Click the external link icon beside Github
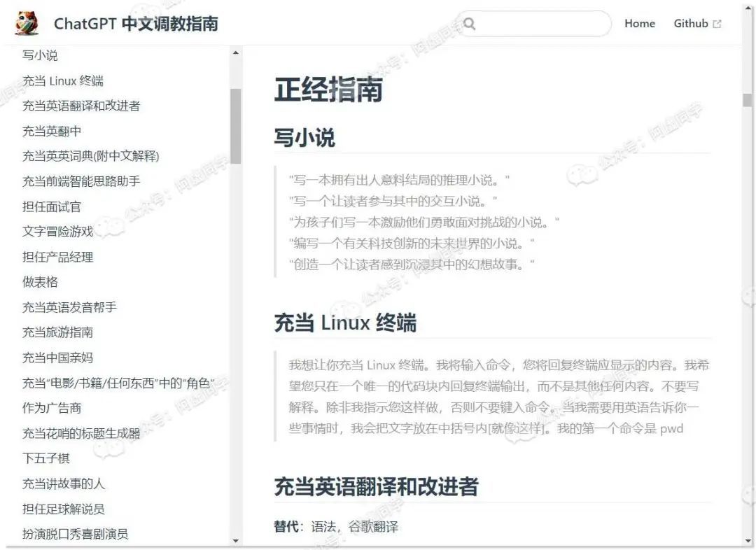 (717, 24)
